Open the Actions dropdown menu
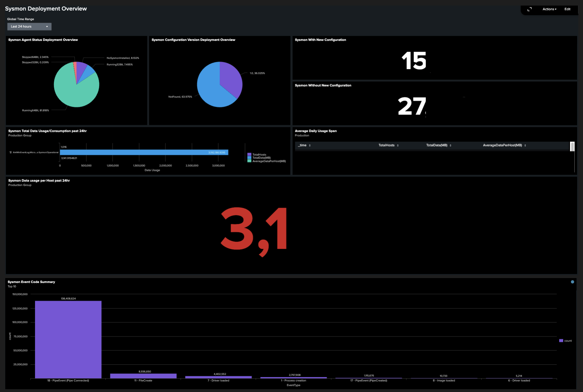This screenshot has width=583, height=392. coord(549,9)
